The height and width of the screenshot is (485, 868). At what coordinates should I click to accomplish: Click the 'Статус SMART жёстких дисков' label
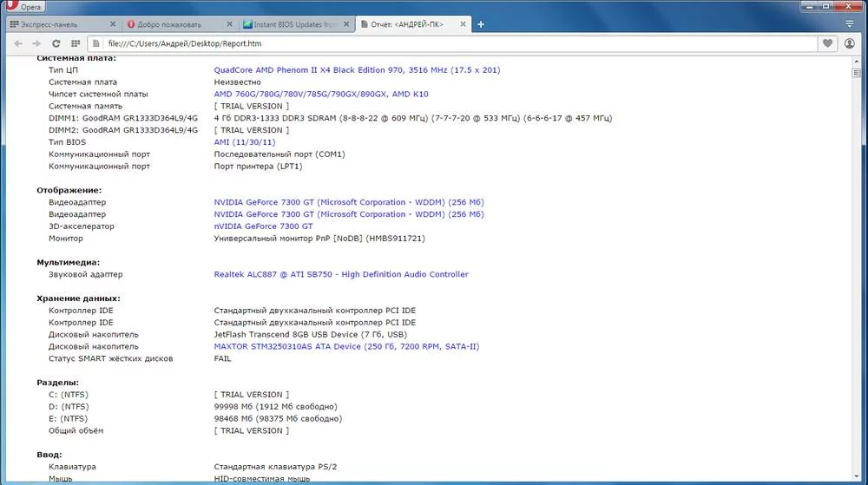[x=111, y=358]
